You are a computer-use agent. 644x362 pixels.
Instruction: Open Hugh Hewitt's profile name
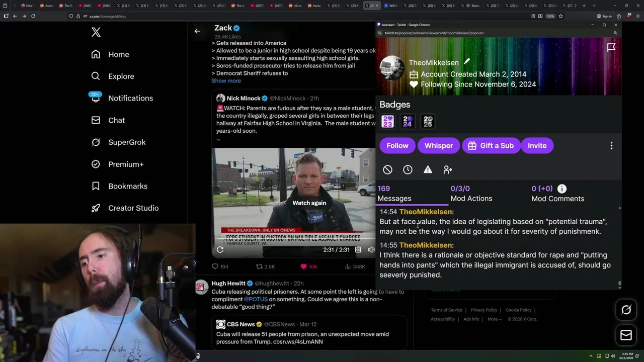228,284
